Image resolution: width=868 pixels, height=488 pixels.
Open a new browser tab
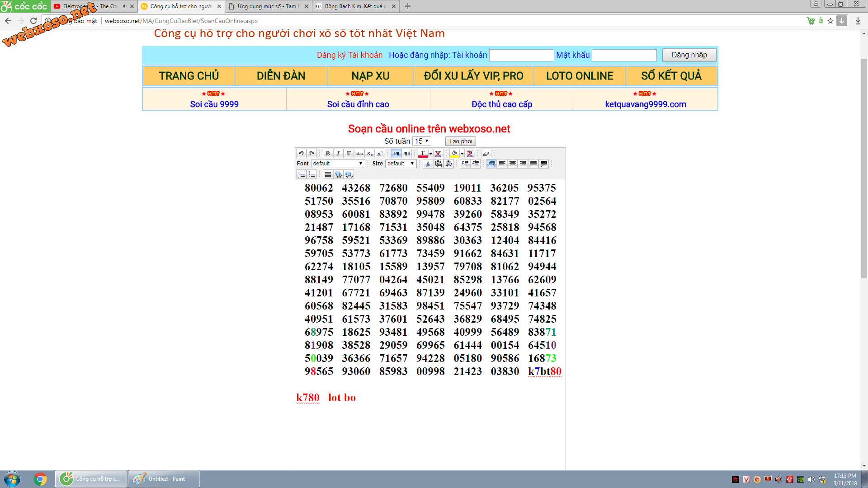(407, 6)
